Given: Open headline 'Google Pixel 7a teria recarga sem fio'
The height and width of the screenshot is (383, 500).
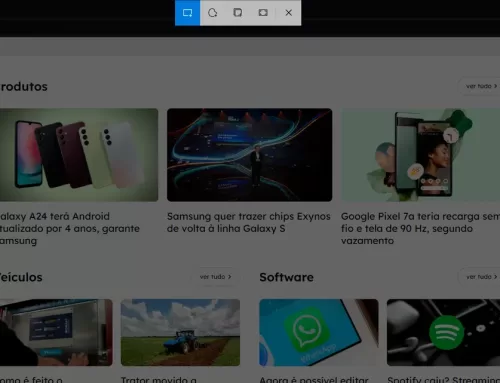Looking at the screenshot, I should pyautogui.click(x=420, y=229).
